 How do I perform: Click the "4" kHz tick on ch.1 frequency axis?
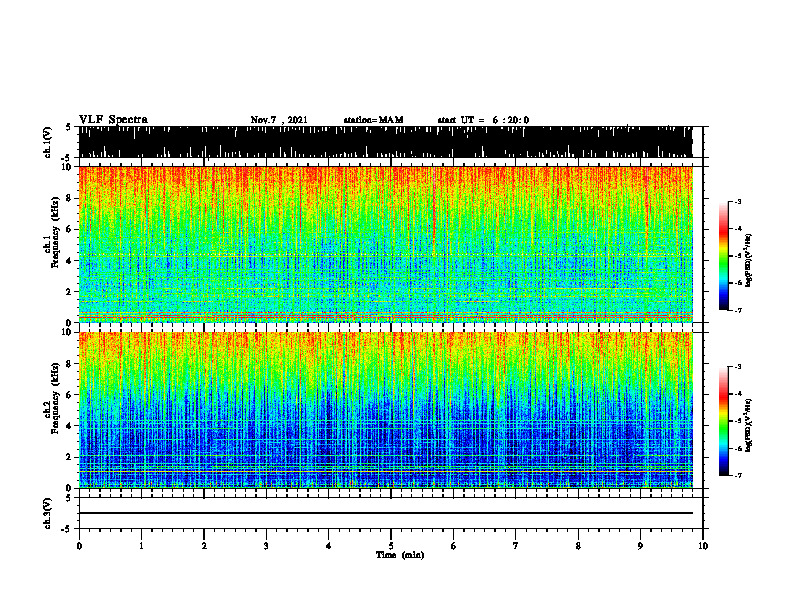tap(70, 261)
